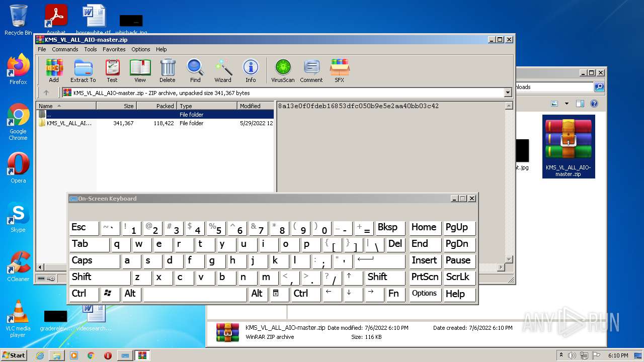Click the Tab key on On-Screen Keyboard
The width and height of the screenshot is (644, 362).
tap(89, 244)
